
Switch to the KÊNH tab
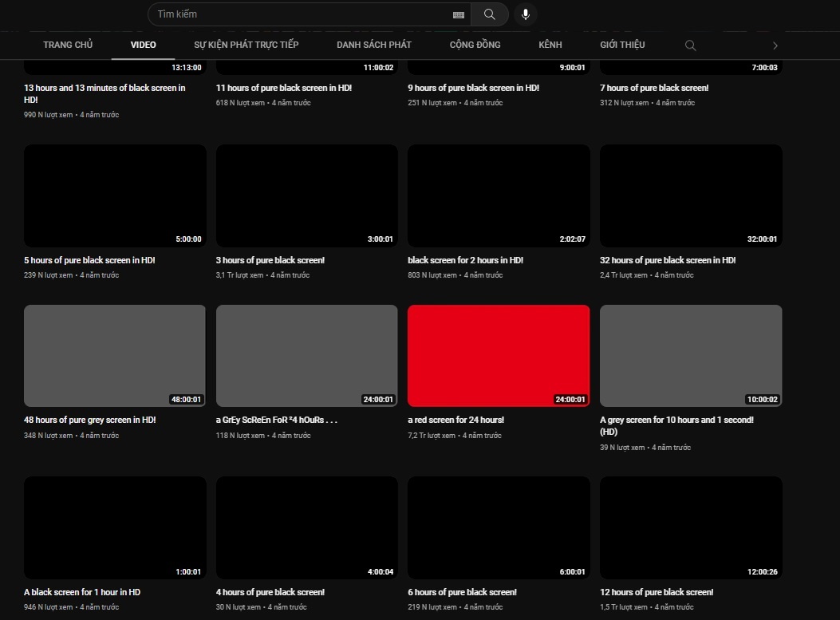pos(550,45)
